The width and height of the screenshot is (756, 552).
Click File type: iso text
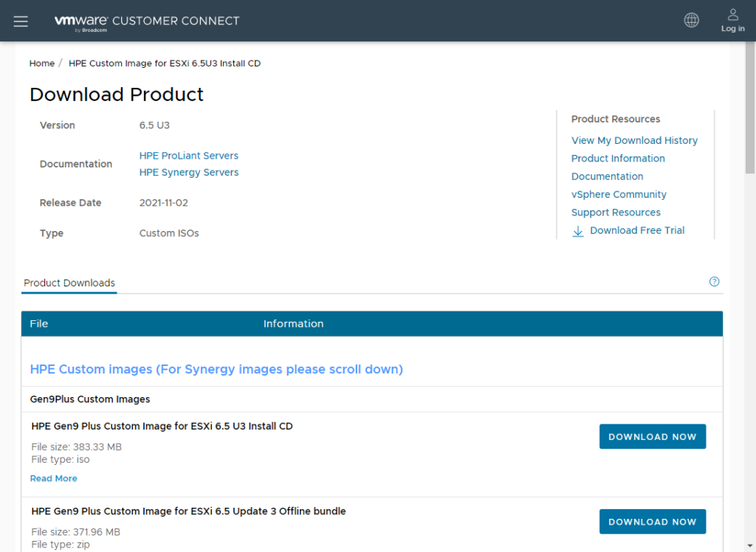[x=61, y=460]
